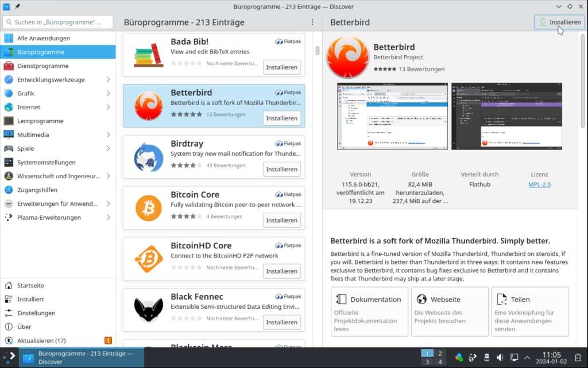Install Bitcoin Core from the list

pyautogui.click(x=281, y=220)
